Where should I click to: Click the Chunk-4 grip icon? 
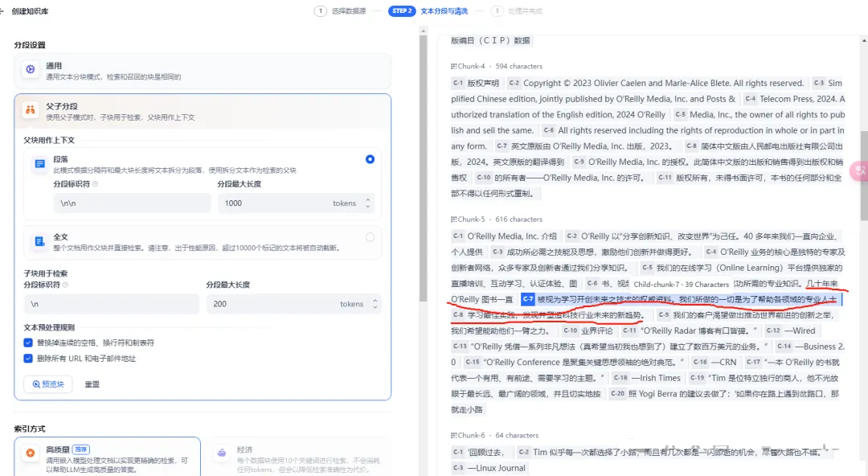click(x=453, y=66)
